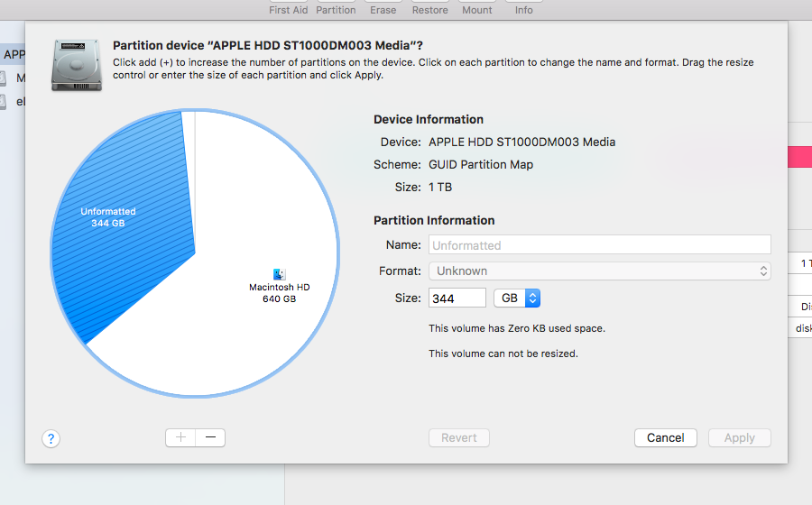Click "This volume has Zero KB used space."
The height and width of the screenshot is (505, 812).
click(517, 328)
